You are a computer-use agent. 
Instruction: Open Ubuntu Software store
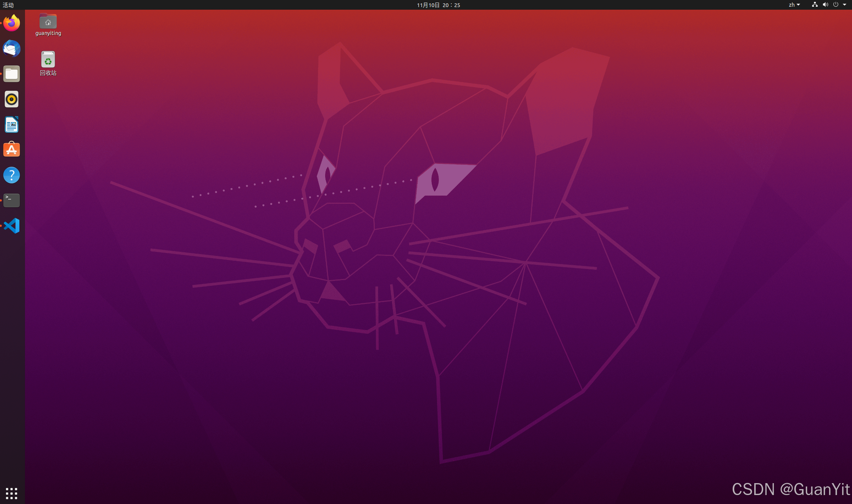pyautogui.click(x=12, y=150)
